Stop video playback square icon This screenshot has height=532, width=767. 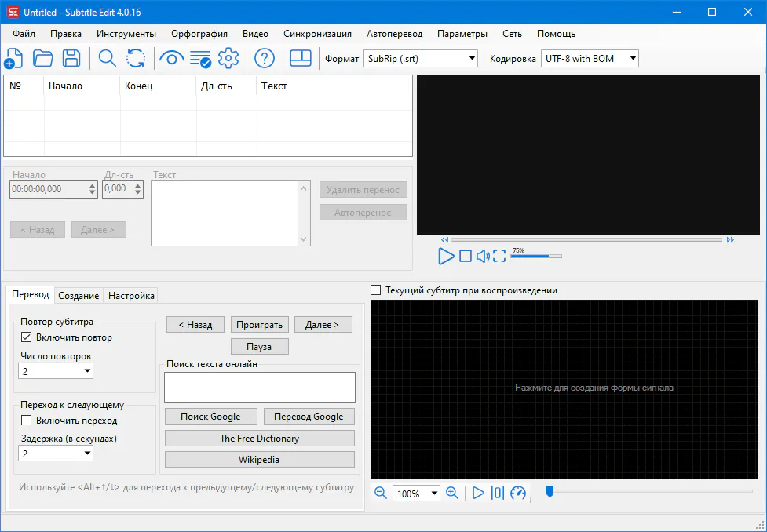click(466, 256)
